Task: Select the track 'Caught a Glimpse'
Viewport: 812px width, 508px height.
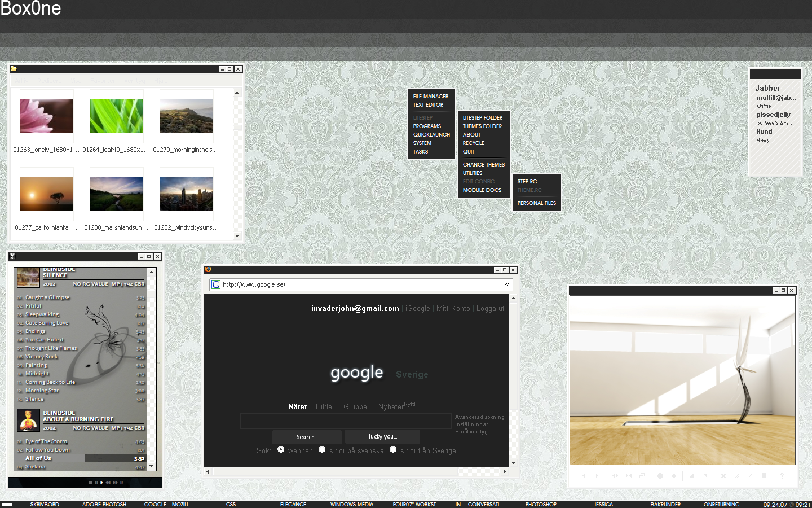Action: click(x=47, y=297)
